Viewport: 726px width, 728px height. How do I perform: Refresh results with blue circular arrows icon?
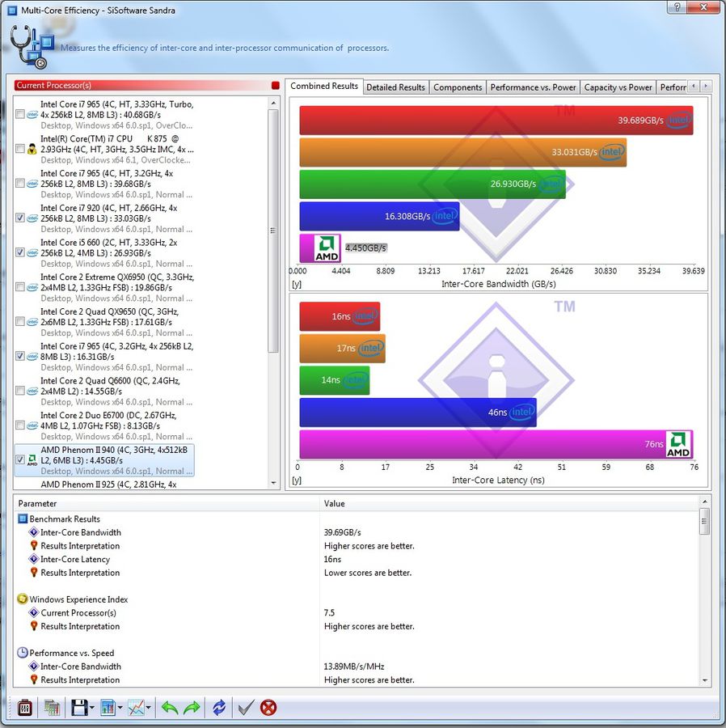219,708
